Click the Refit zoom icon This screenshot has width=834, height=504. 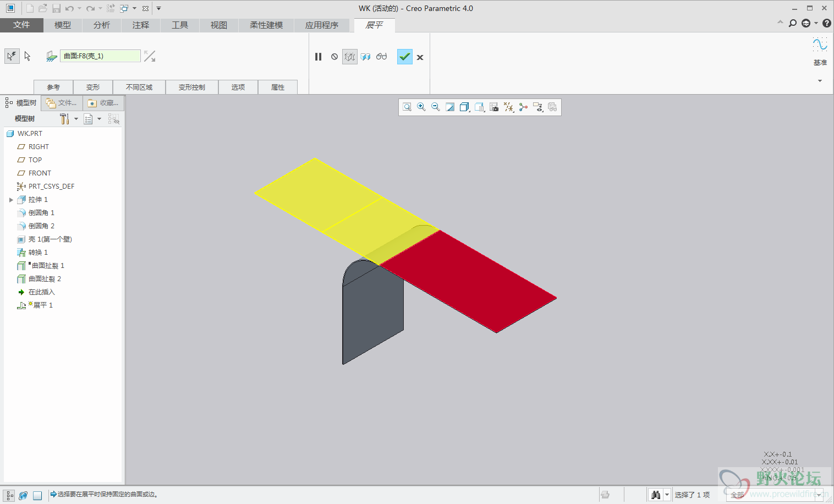407,107
